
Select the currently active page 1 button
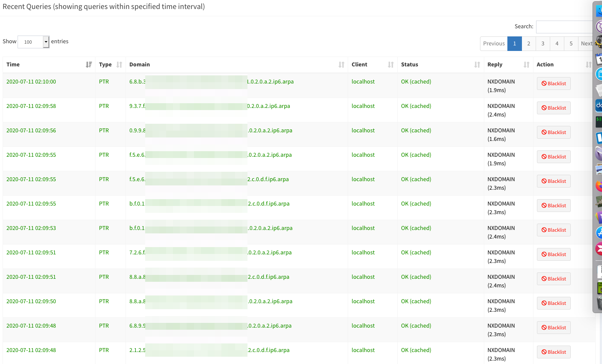(x=514, y=43)
